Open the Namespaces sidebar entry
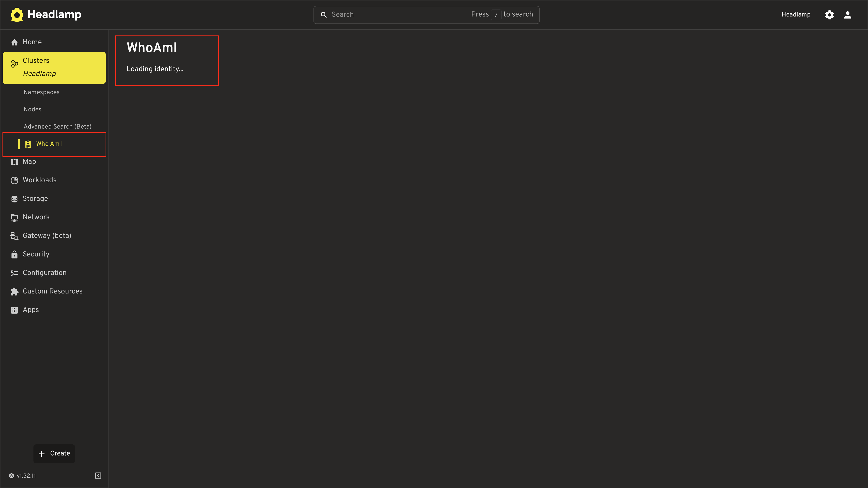868x488 pixels. (x=41, y=92)
